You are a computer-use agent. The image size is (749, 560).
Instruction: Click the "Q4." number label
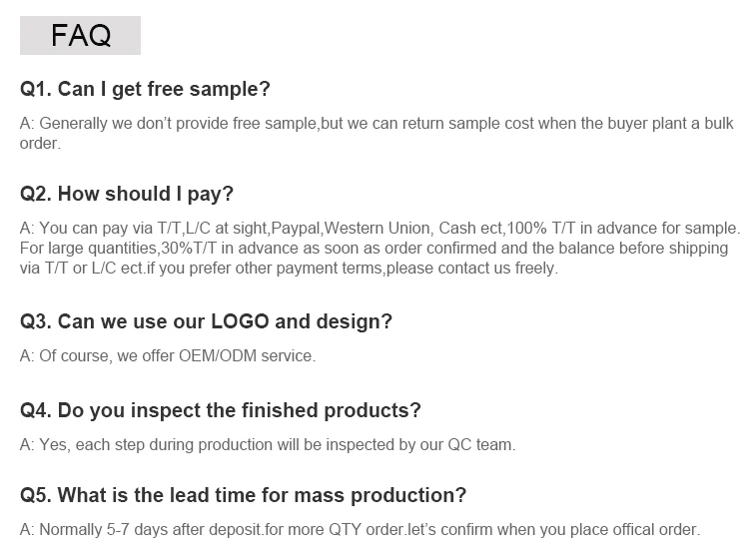(x=35, y=410)
